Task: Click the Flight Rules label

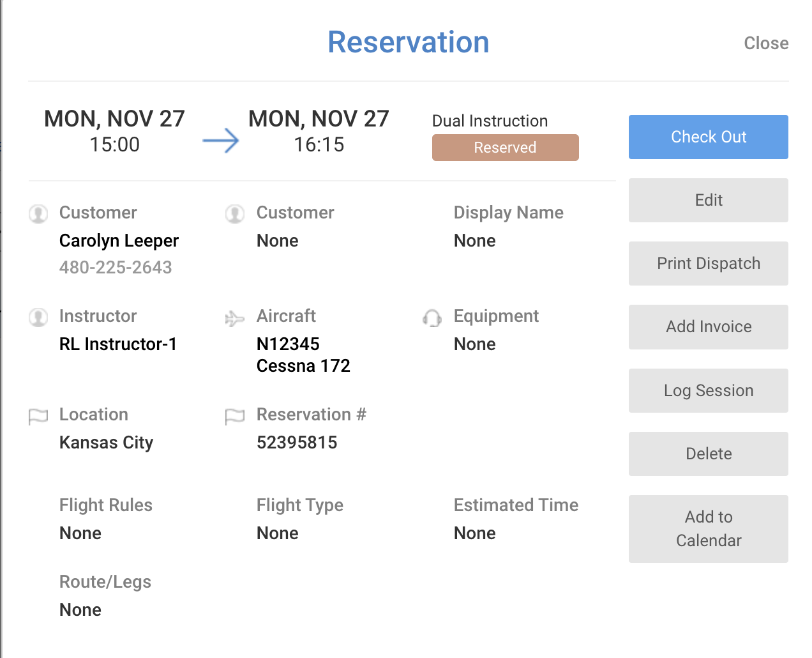Action: click(x=106, y=505)
